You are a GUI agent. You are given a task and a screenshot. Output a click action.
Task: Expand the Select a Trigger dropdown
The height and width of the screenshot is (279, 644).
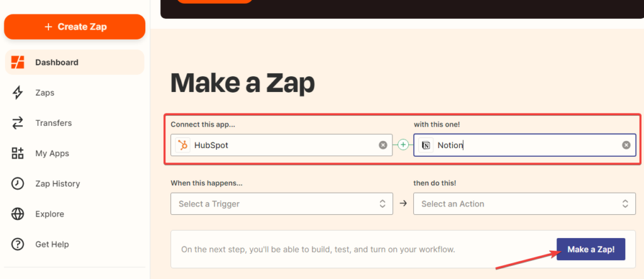pyautogui.click(x=281, y=203)
